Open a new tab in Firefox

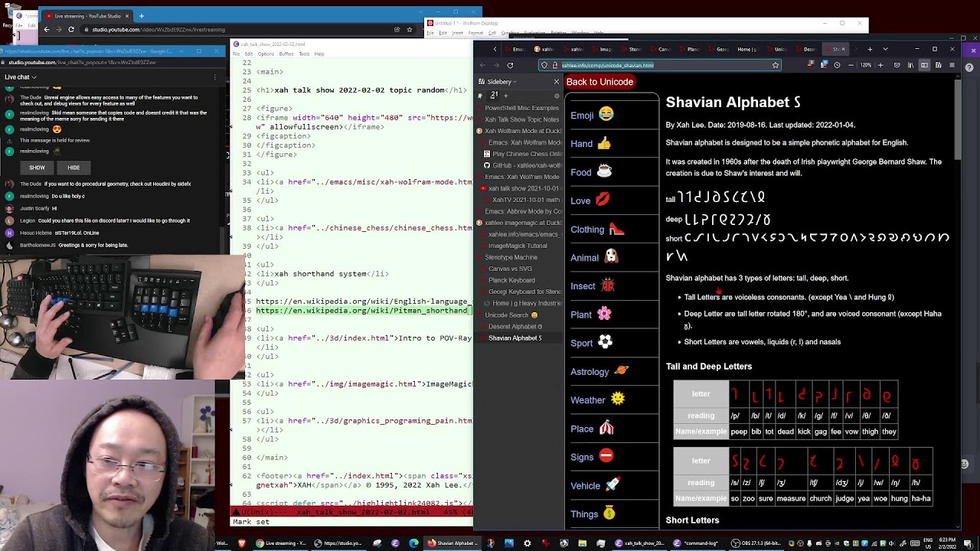pyautogui.click(x=870, y=50)
